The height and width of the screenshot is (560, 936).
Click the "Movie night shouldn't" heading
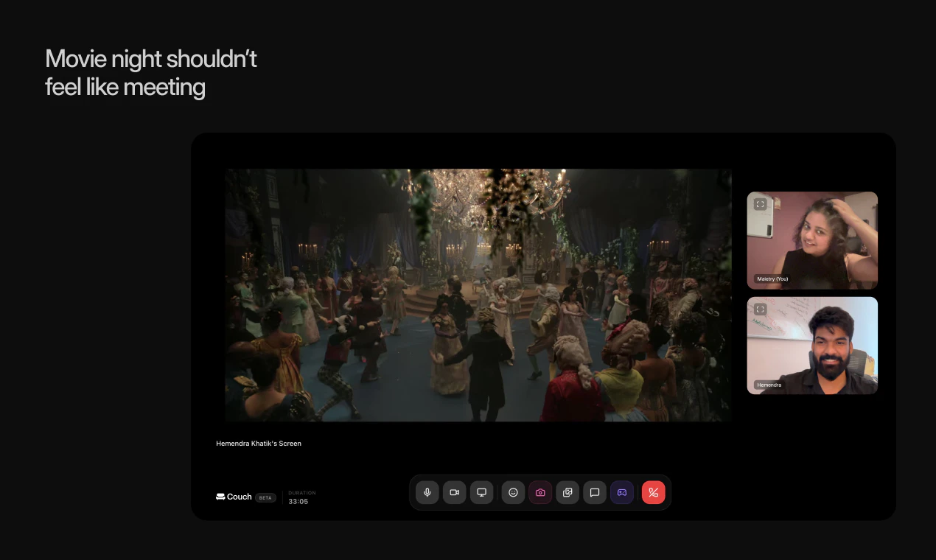point(151,59)
